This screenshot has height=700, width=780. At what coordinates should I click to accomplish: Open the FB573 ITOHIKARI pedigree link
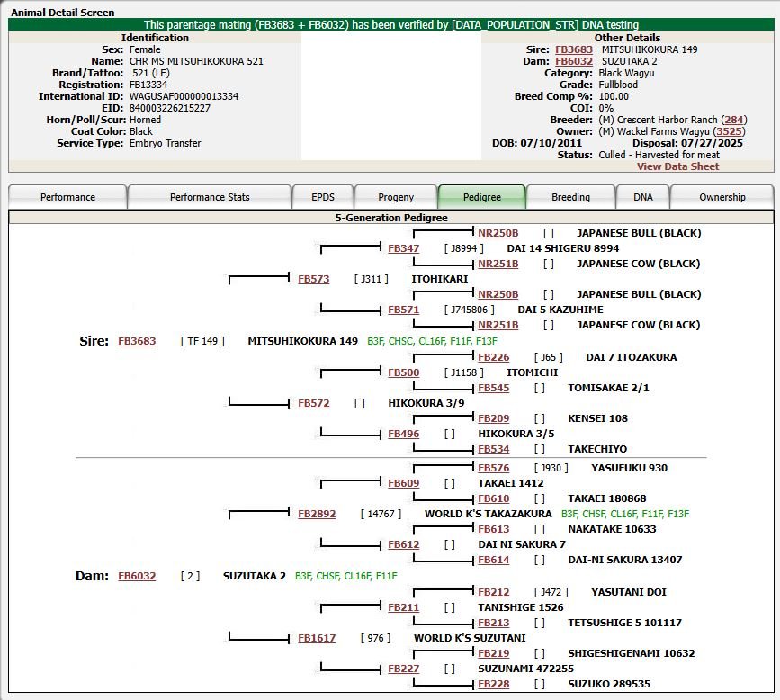314,279
